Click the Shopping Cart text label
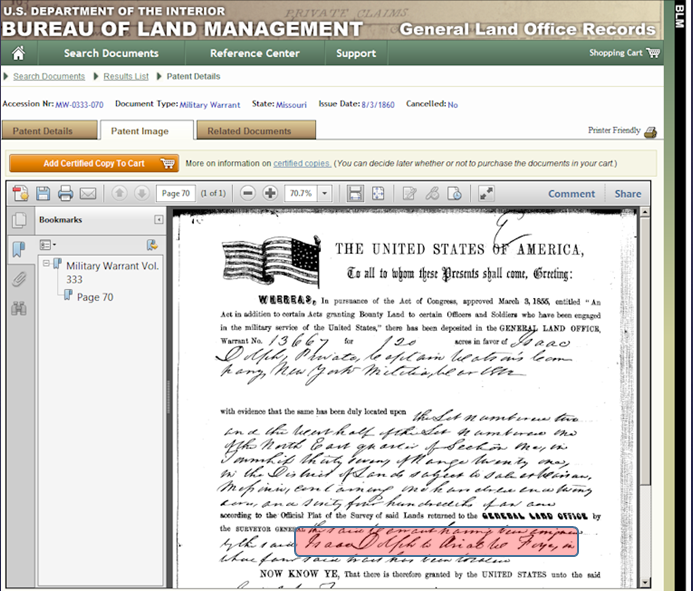Screen dimensions: 693x591 pos(615,53)
